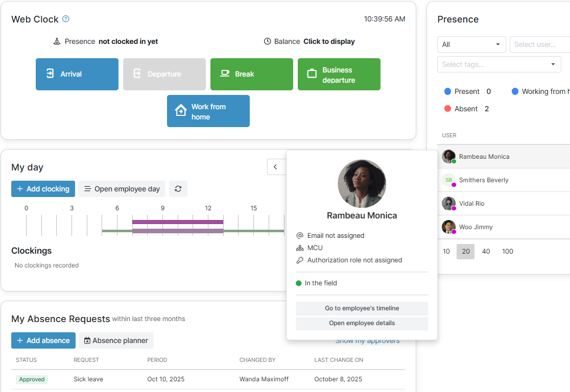The height and width of the screenshot is (392, 570).
Task: Click the Absent status legend item
Action: pos(466,109)
